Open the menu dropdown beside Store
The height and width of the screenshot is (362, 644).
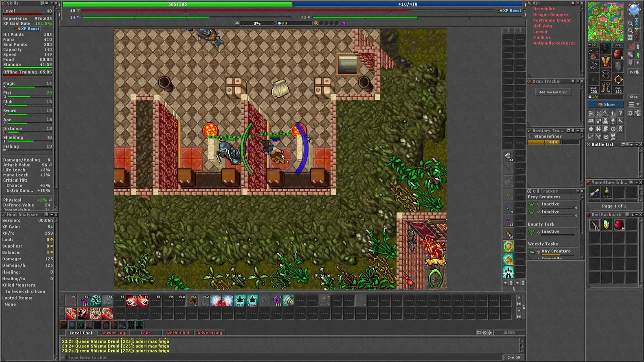click(634, 104)
